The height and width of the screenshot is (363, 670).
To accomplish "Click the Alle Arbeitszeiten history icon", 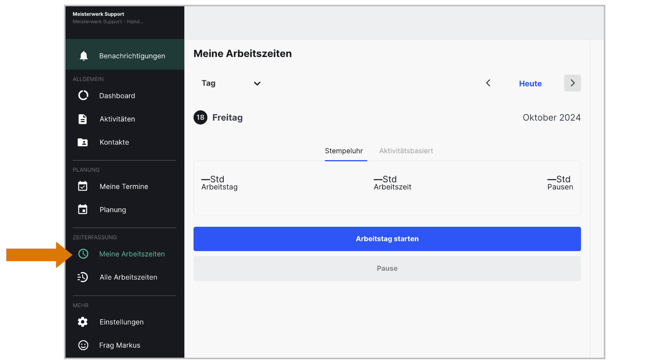I will [x=82, y=277].
